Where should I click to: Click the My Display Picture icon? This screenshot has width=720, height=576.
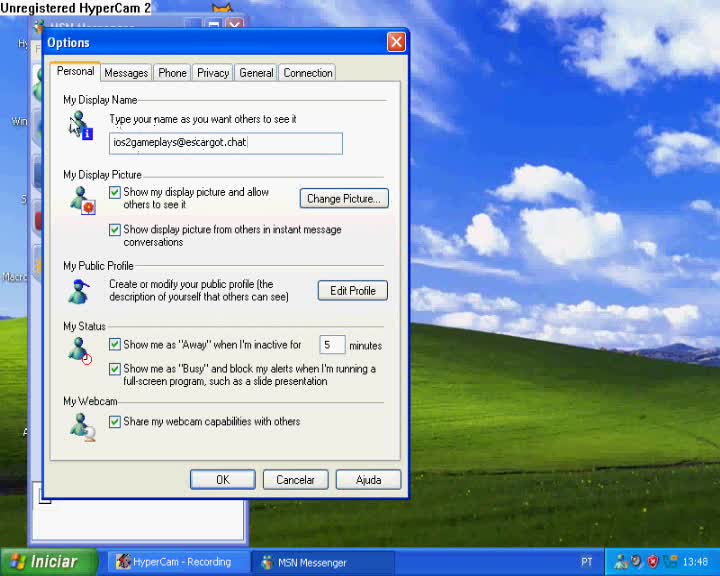[x=82, y=200]
